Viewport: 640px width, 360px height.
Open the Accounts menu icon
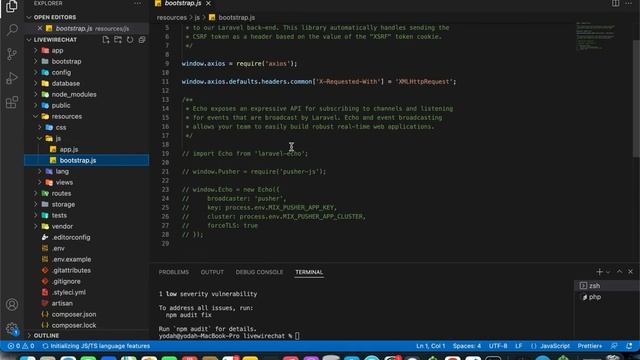click(12, 304)
